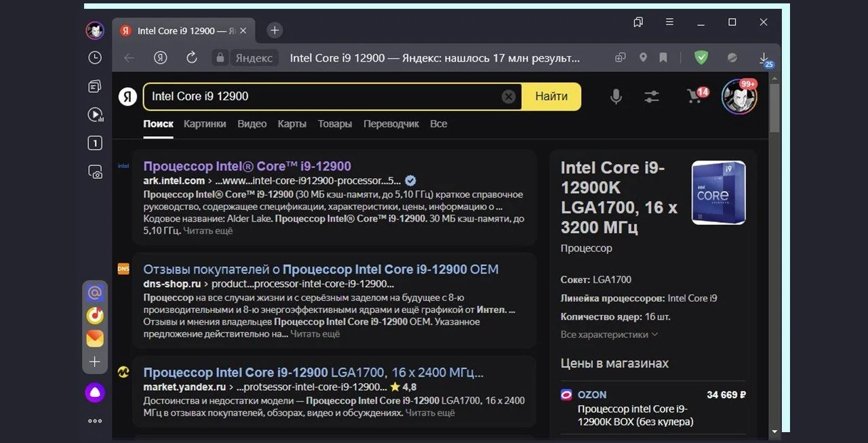Open the browser profile avatar in sidebar

pos(94,30)
